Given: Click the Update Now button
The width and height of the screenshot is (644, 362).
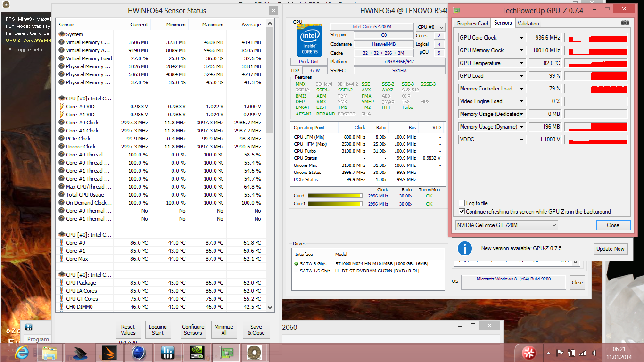Looking at the screenshot, I should 611,249.
